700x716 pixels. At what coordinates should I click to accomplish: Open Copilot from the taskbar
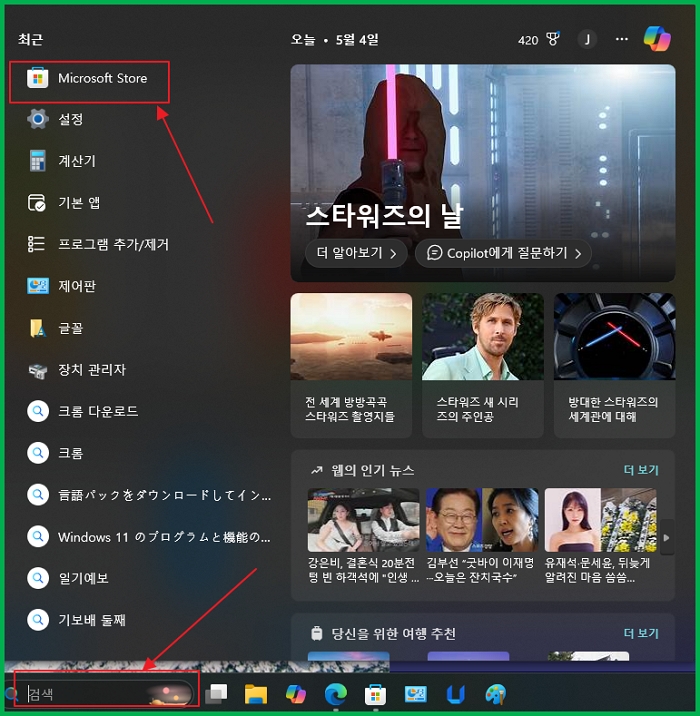tap(295, 694)
